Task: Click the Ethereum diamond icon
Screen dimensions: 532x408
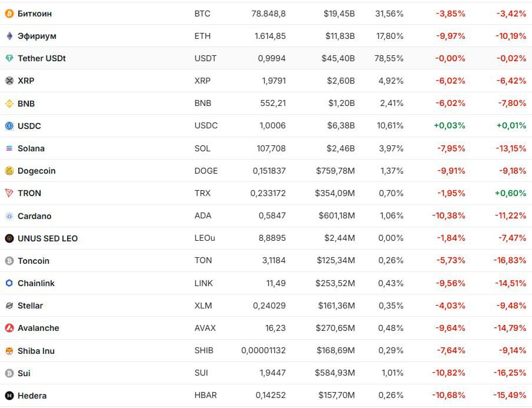Action: pyautogui.click(x=9, y=36)
